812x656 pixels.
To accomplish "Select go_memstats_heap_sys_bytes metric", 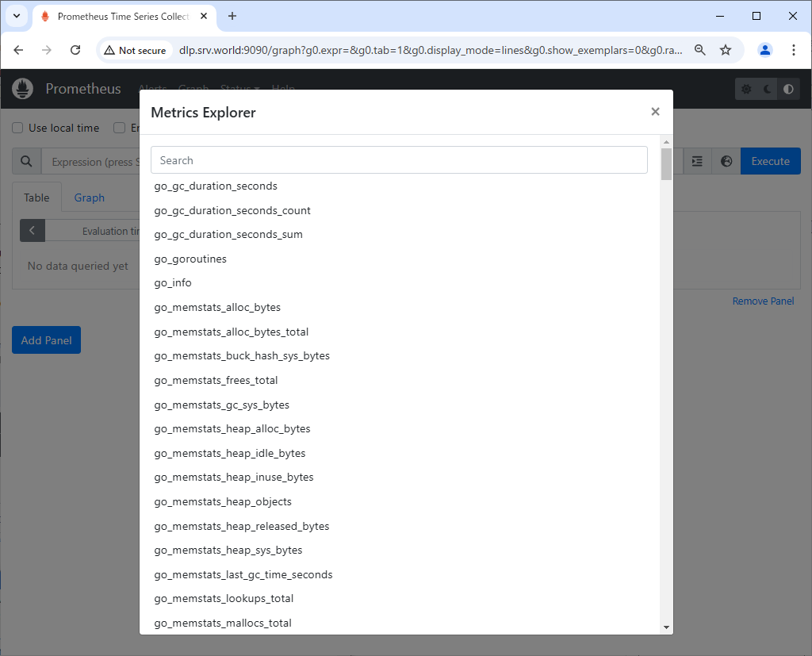I will pos(228,551).
